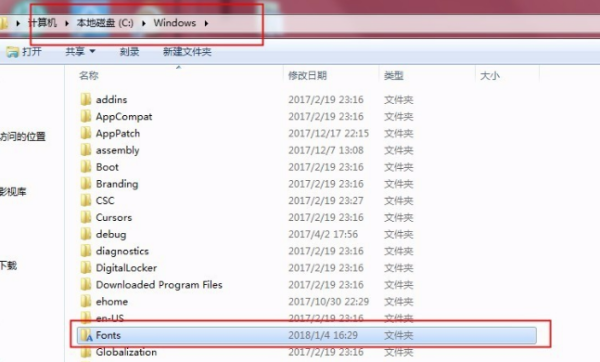Select the Fonts folder name
600x362 pixels.
[x=108, y=335]
